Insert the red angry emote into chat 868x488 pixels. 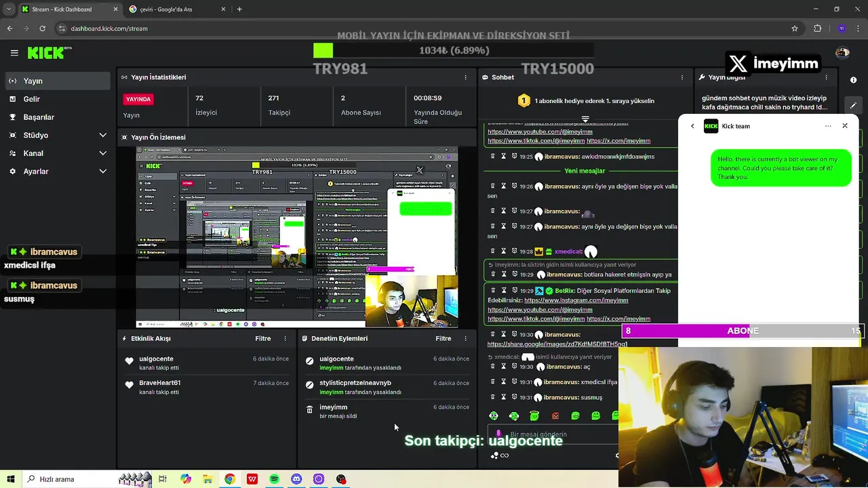click(555, 415)
